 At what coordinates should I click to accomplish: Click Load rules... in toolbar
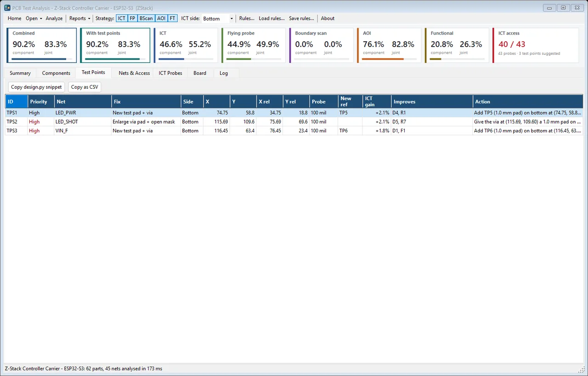tap(271, 18)
